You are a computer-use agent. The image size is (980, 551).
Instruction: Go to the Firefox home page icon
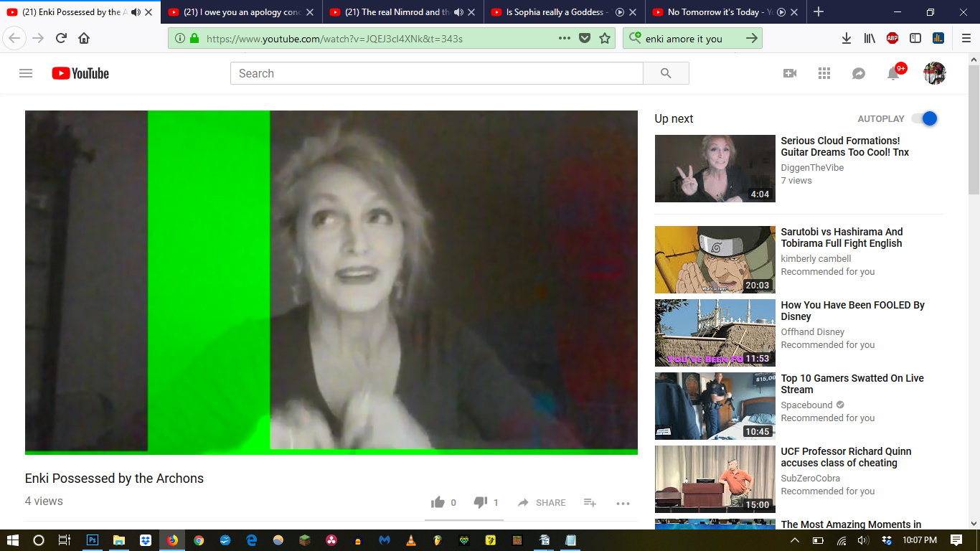coord(84,38)
